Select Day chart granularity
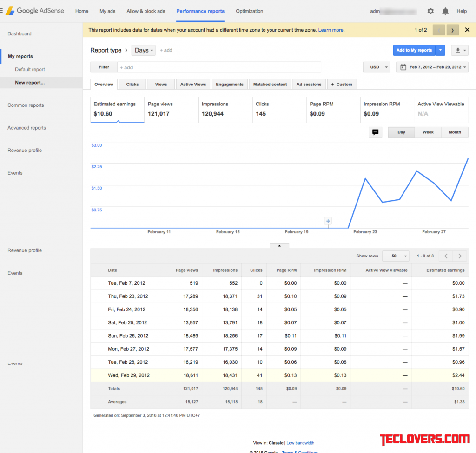This screenshot has height=453, width=476. pos(401,132)
